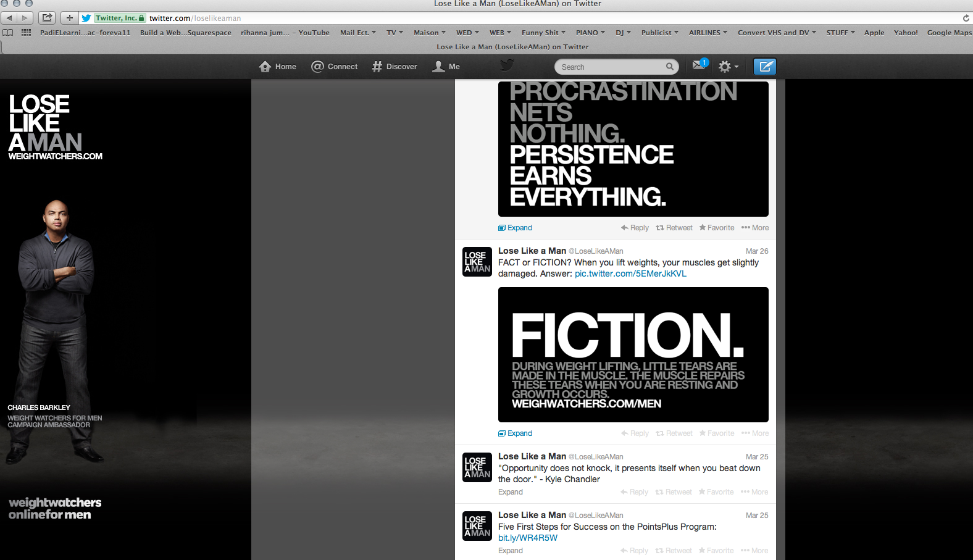
Task: Click avatar on FACT or FICTION tweet
Action: 477,261
